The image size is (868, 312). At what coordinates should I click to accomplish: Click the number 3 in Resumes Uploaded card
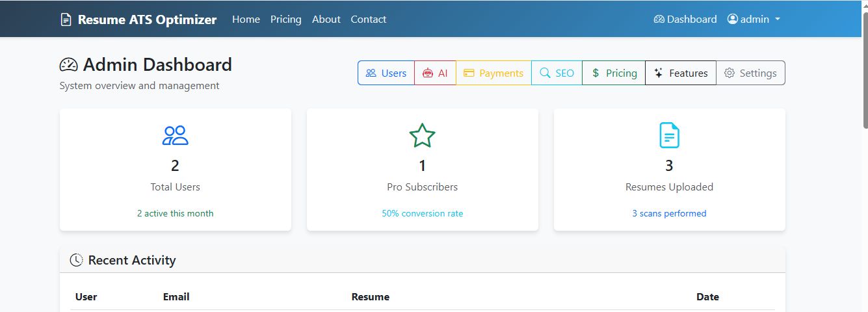669,166
